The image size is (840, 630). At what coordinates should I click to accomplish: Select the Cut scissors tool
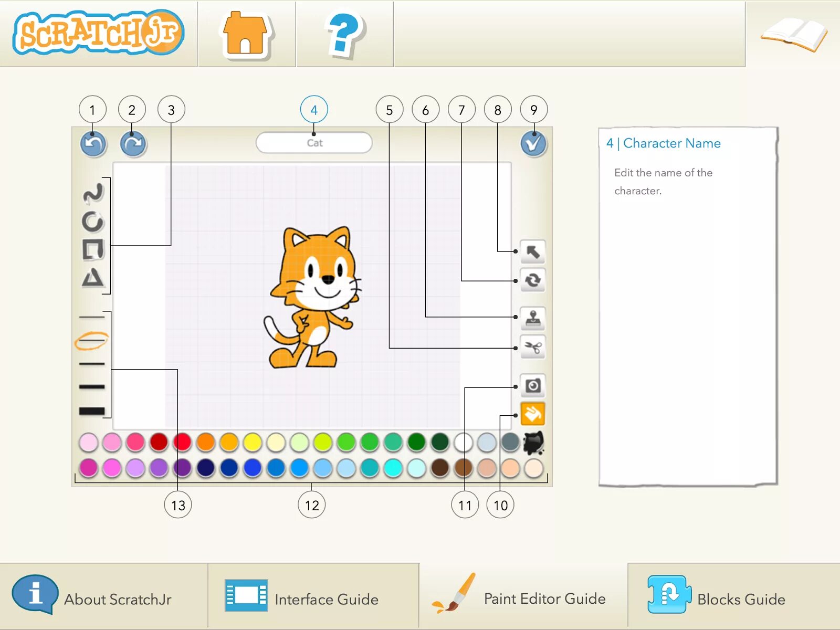[x=533, y=347]
